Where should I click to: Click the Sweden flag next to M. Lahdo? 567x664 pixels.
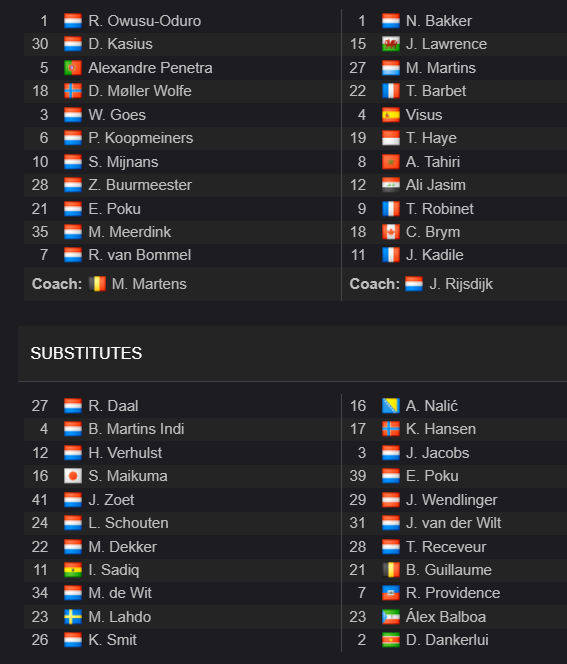pyautogui.click(x=72, y=617)
